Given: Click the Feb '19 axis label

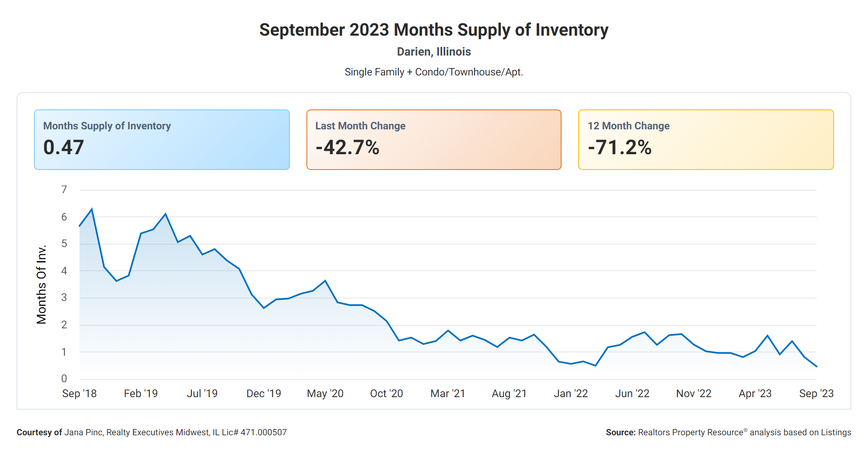Looking at the screenshot, I should click(x=141, y=393).
